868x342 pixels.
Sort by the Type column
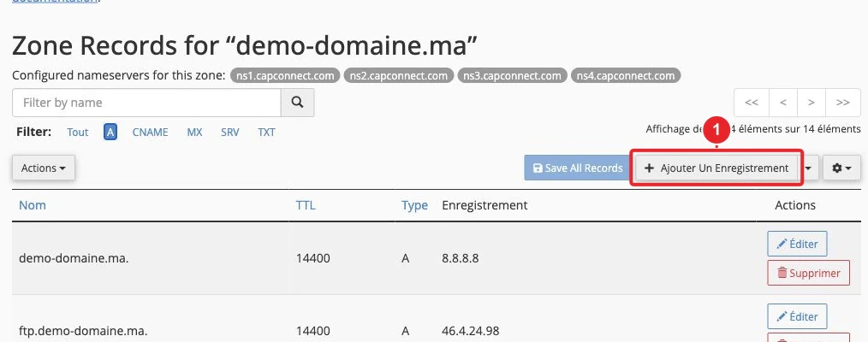[414, 205]
